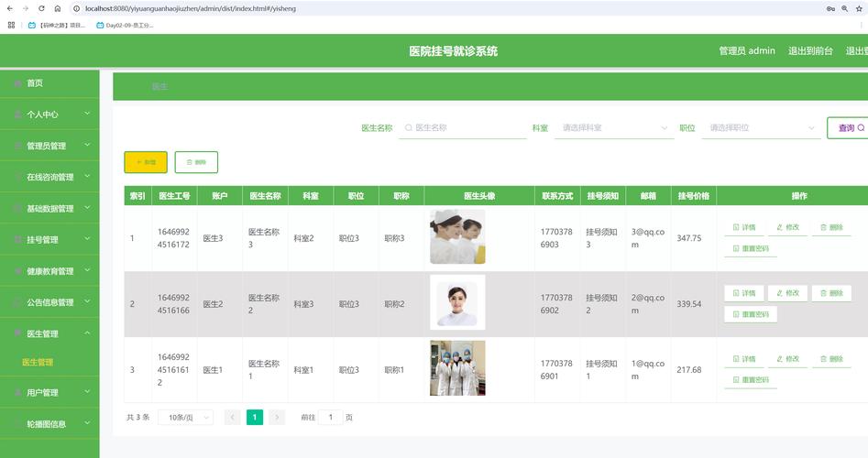Viewport: 868px width, 458px height.
Task: Open the 10条/页 page size dropdown
Action: [185, 418]
